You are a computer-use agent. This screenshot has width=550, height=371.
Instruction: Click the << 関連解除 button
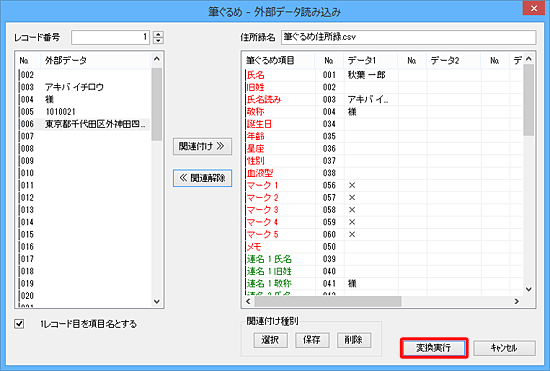pyautogui.click(x=202, y=178)
